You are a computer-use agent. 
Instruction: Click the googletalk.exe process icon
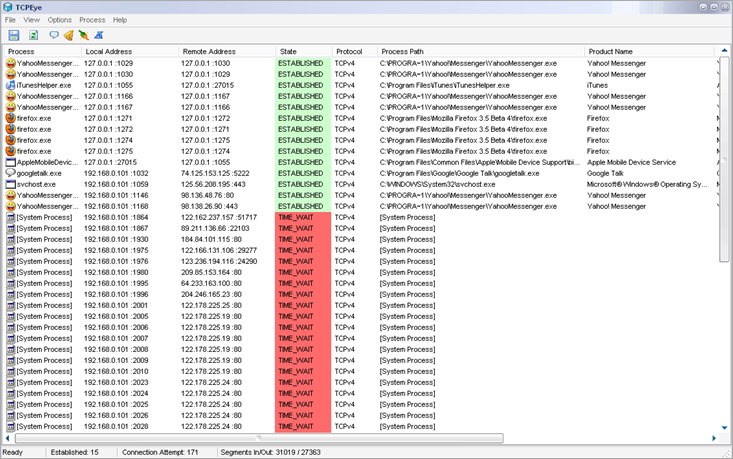tap(10, 173)
